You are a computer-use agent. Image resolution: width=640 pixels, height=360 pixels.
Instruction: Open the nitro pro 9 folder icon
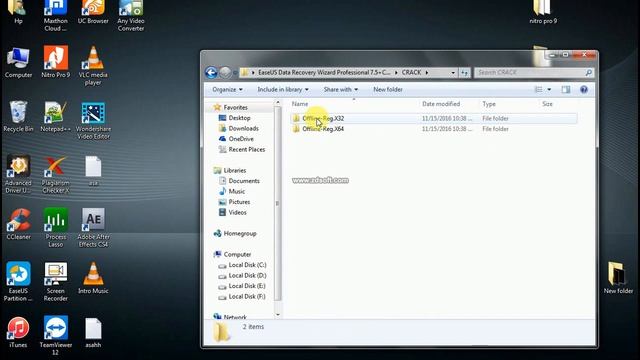click(543, 12)
